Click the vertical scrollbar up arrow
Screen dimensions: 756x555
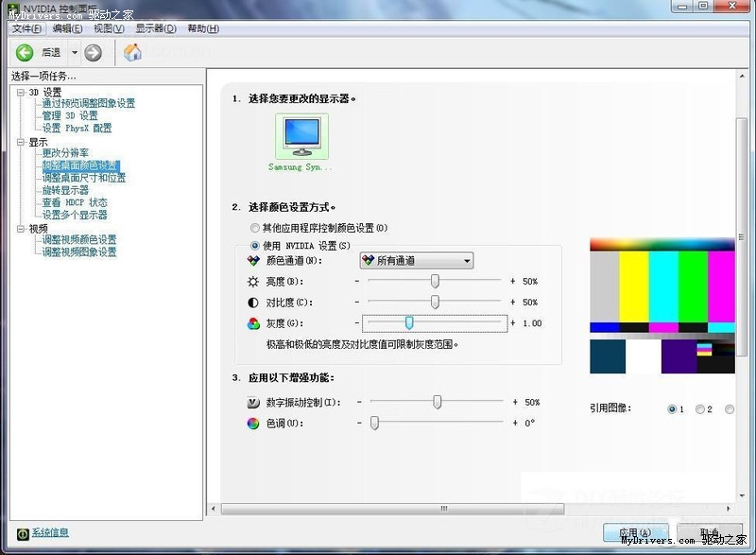[x=742, y=77]
